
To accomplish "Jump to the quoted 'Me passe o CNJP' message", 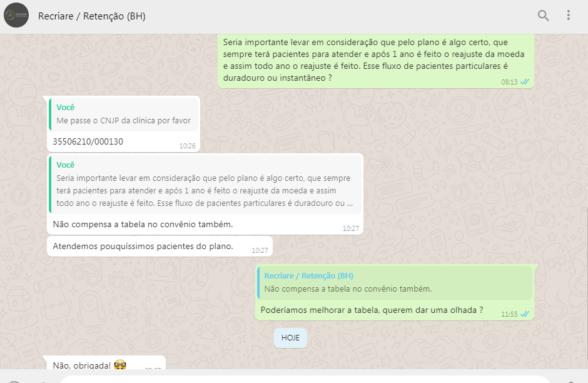I will (124, 115).
